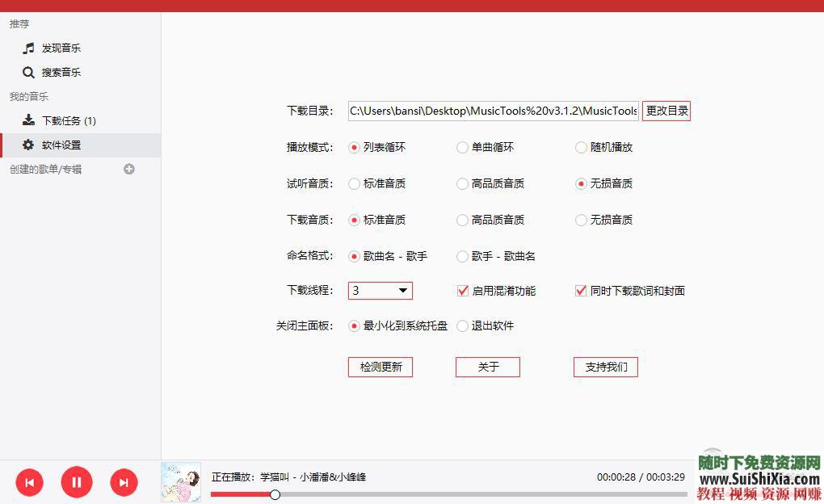Select the 软件设置 gear icon

(28, 145)
